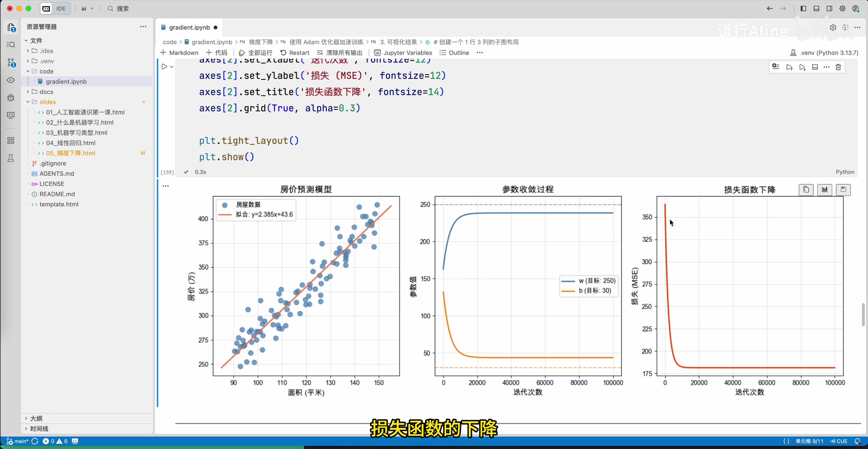Open account profile icon in title bar

(855, 9)
